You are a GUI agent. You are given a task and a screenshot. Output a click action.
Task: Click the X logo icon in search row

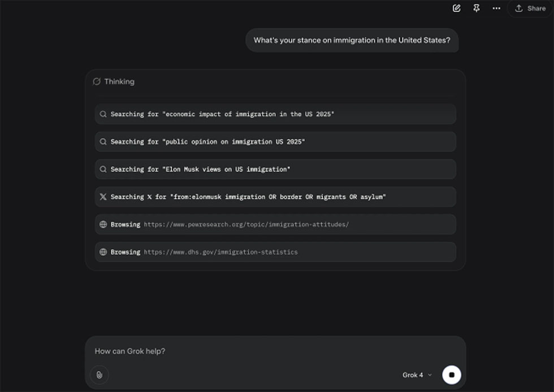(x=103, y=197)
